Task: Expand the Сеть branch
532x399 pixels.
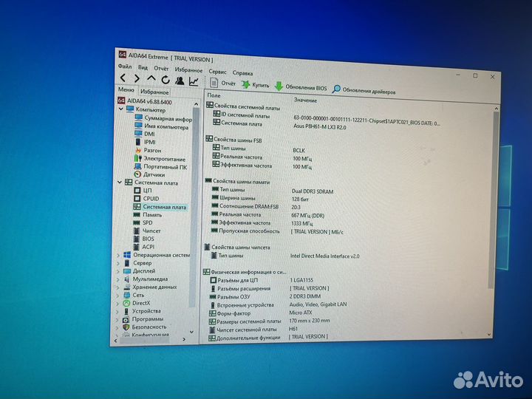Action: pyautogui.click(x=118, y=295)
